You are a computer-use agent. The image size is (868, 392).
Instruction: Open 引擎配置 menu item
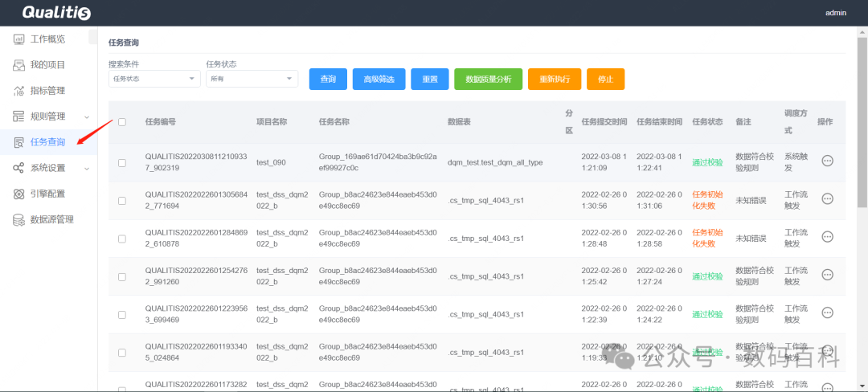[x=49, y=194]
